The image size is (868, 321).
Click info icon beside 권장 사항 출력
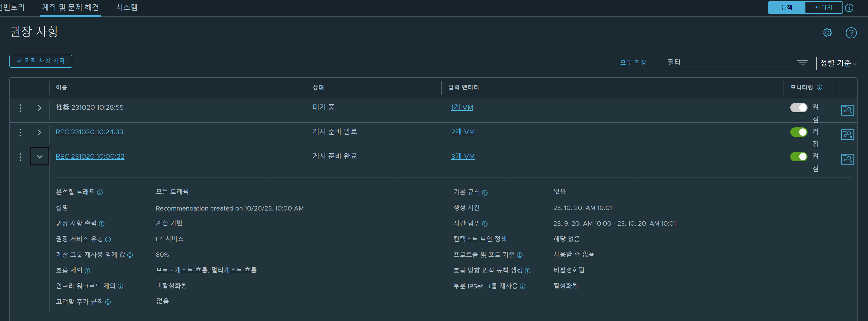pyautogui.click(x=102, y=224)
